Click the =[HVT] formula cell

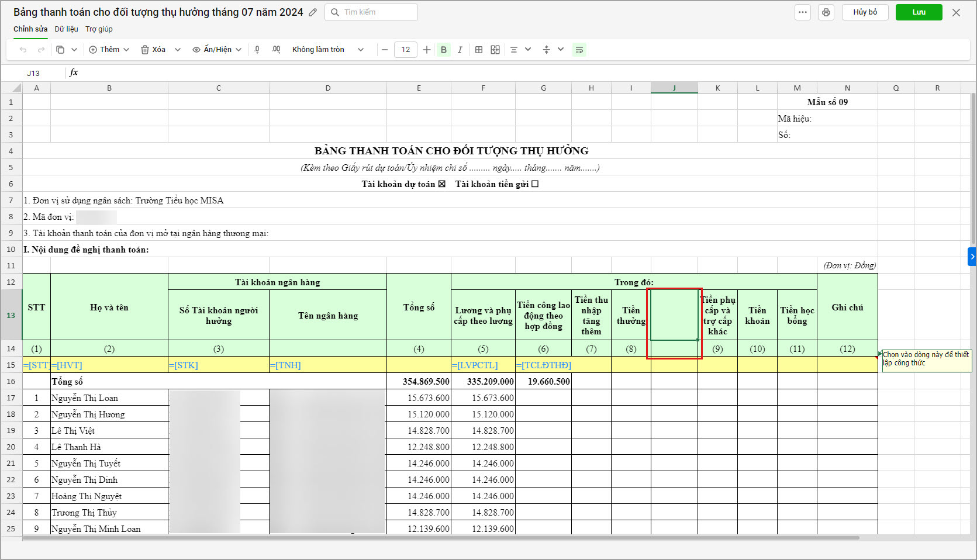coord(109,365)
